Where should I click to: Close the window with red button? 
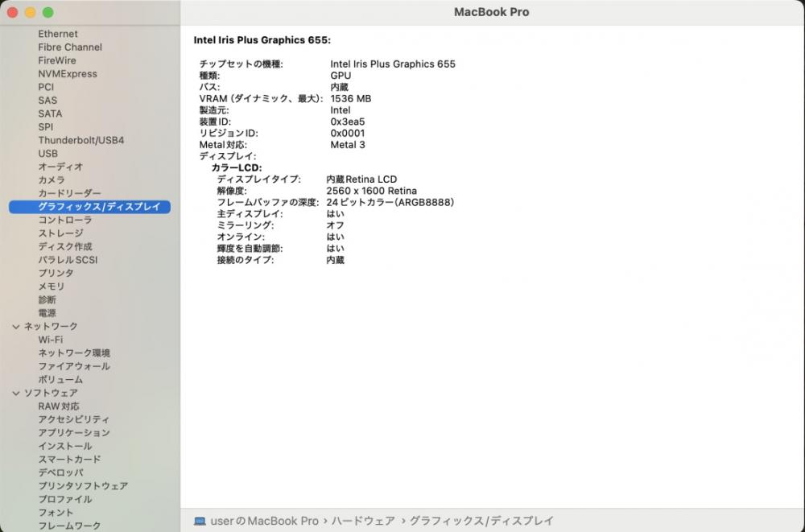[x=13, y=12]
